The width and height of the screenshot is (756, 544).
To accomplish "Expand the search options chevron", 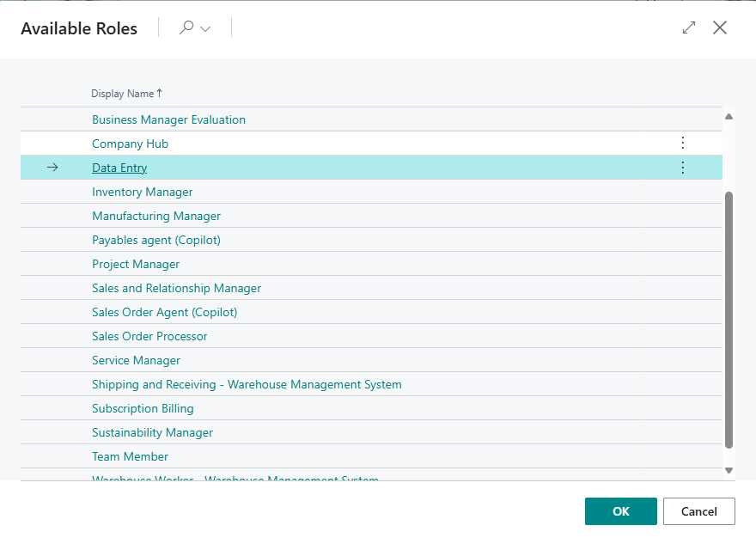I will 205,29.
